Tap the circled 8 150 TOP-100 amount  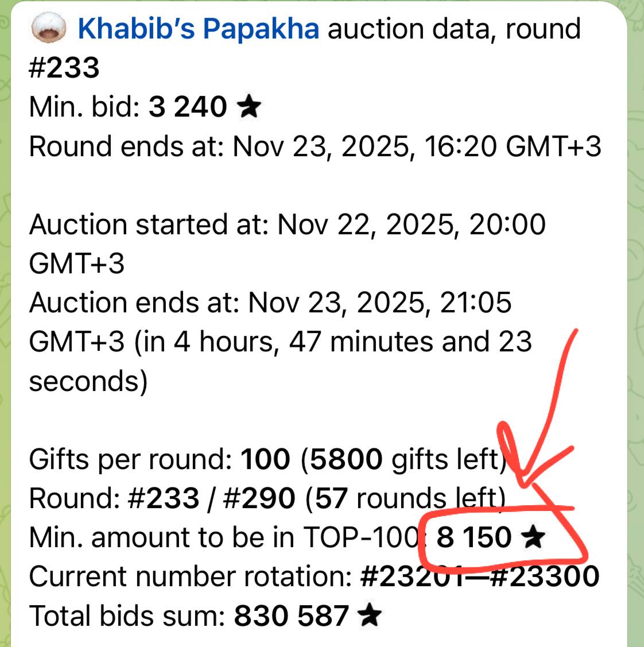(x=474, y=537)
